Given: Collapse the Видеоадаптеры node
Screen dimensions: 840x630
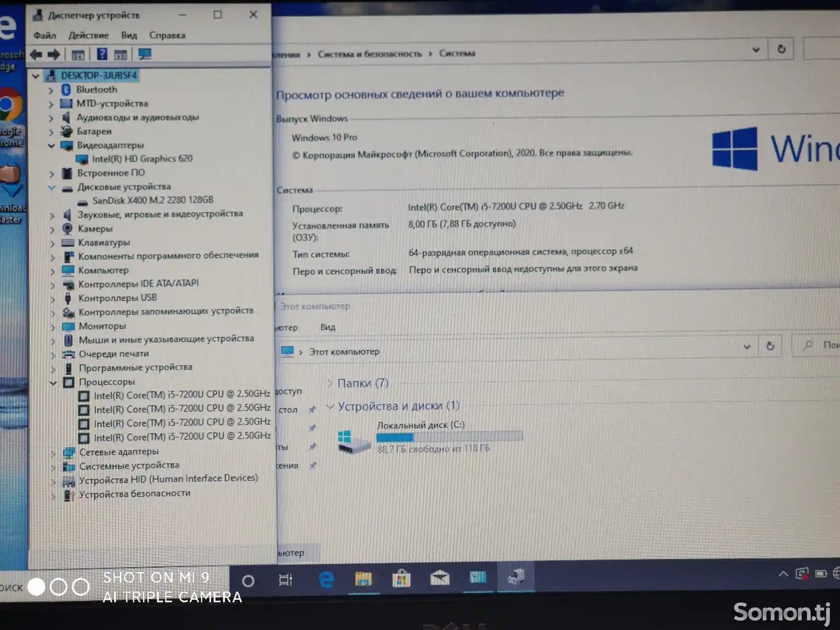Looking at the screenshot, I should [51, 145].
